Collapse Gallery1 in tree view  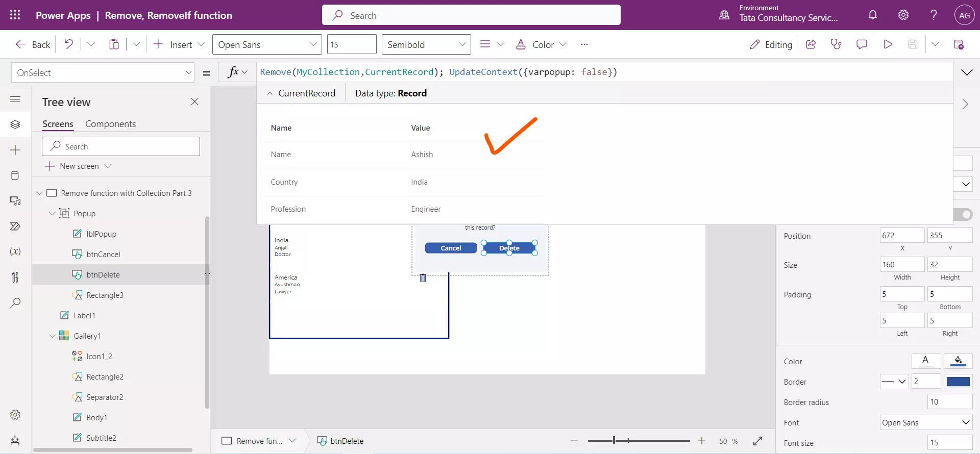coord(52,336)
